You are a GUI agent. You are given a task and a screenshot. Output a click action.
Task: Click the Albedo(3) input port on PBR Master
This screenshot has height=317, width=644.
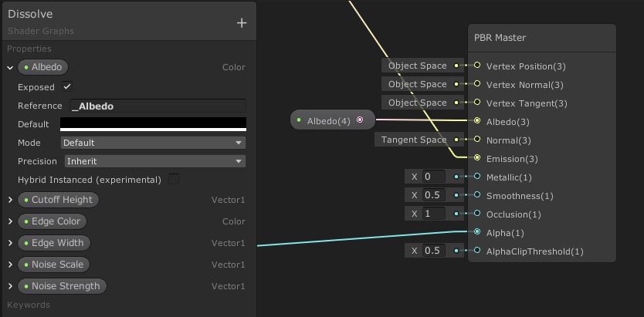477,121
